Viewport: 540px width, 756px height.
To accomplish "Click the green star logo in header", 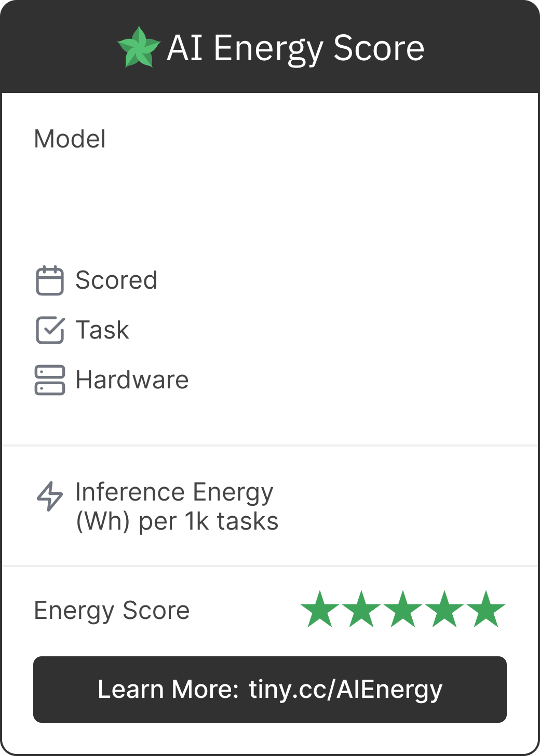I will [139, 48].
